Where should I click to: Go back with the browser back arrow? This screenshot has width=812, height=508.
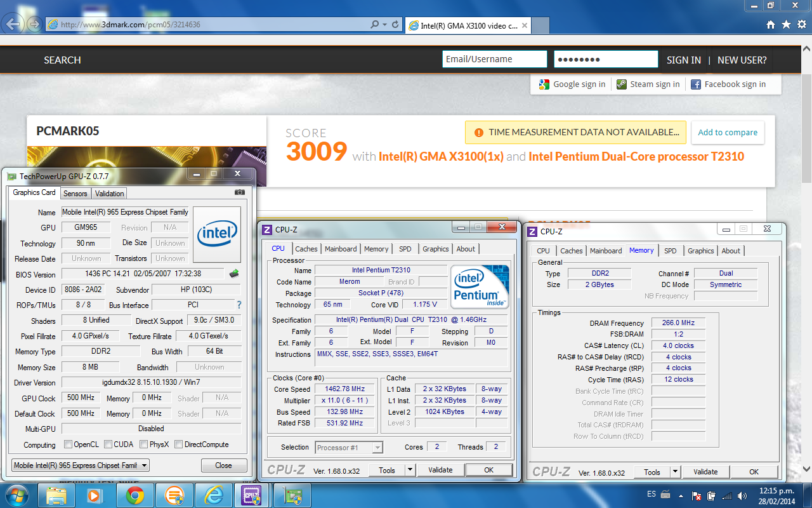[x=13, y=24]
